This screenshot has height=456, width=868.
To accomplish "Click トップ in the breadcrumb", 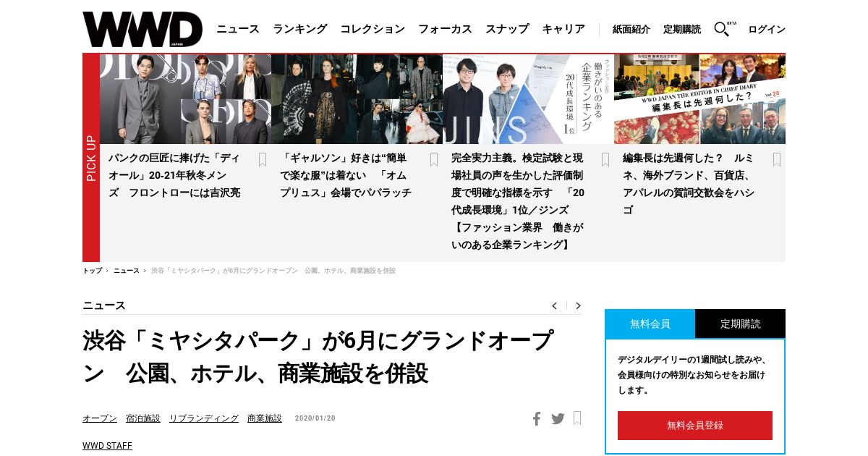I will point(92,271).
